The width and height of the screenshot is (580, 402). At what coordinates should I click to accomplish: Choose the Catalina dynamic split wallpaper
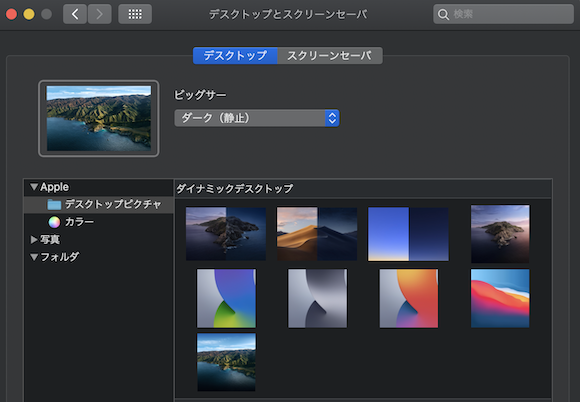(226, 234)
